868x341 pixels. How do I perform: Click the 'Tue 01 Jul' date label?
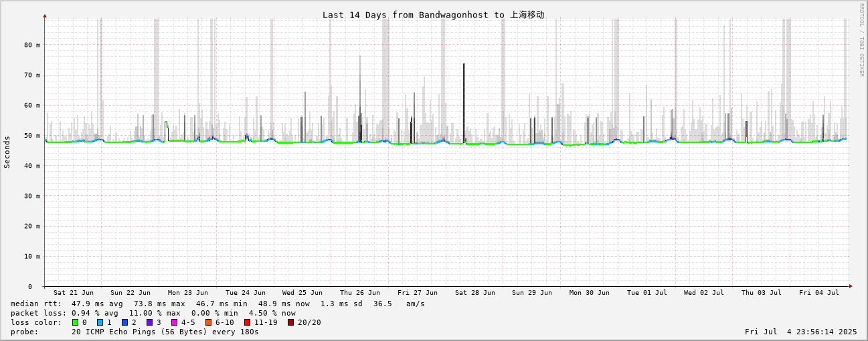[647, 293]
